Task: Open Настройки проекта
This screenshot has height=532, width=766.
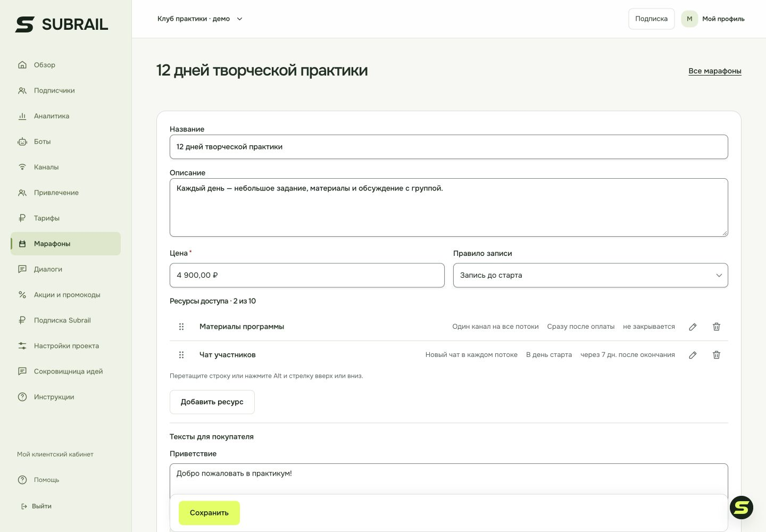Action: pyautogui.click(x=65, y=346)
